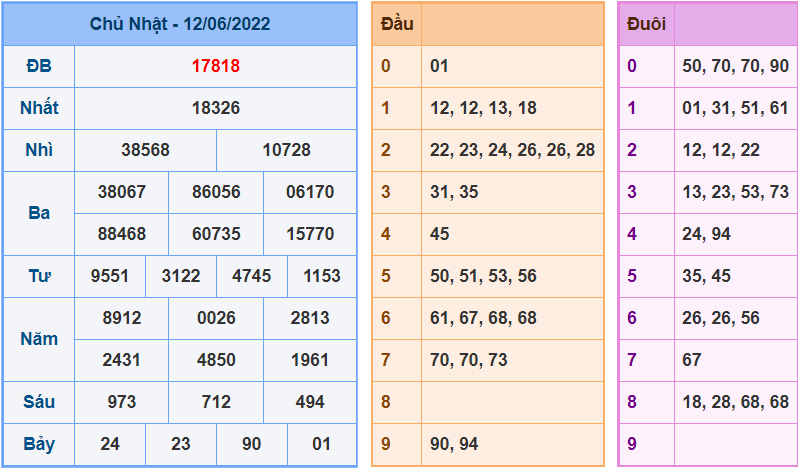The height and width of the screenshot is (469, 798).
Task: Select Đuôi values 35, 45
Action: click(706, 276)
